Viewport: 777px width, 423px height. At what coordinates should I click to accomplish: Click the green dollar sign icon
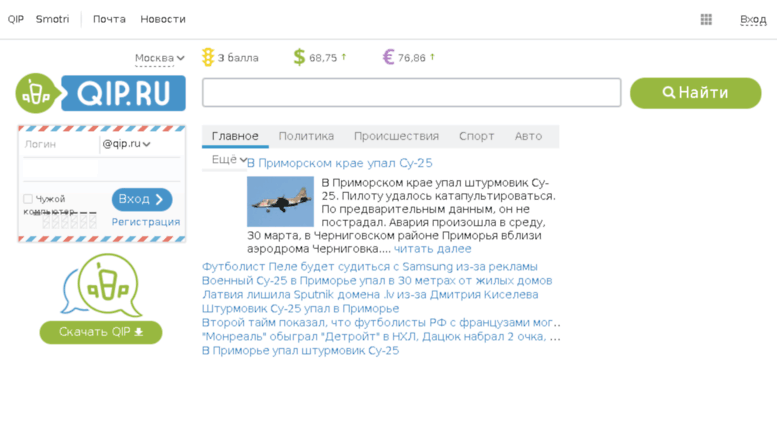[x=299, y=57]
